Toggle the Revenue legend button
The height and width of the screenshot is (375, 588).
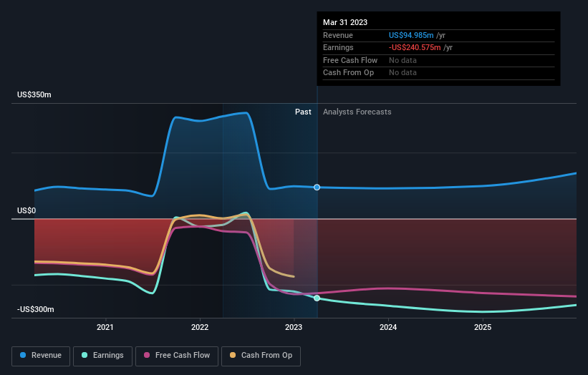click(x=41, y=356)
